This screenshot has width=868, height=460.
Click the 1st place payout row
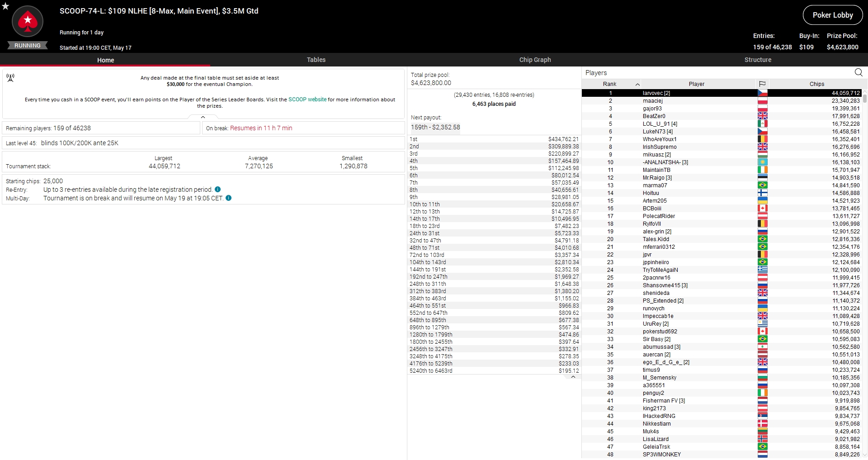click(x=494, y=139)
